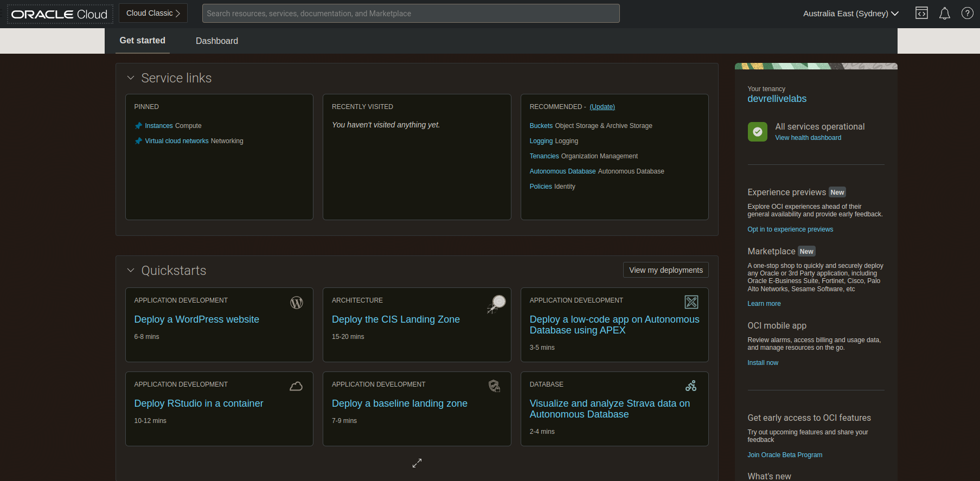Screen dimensions: 980x481
Task: Collapse the Quickstarts section
Action: 131,270
